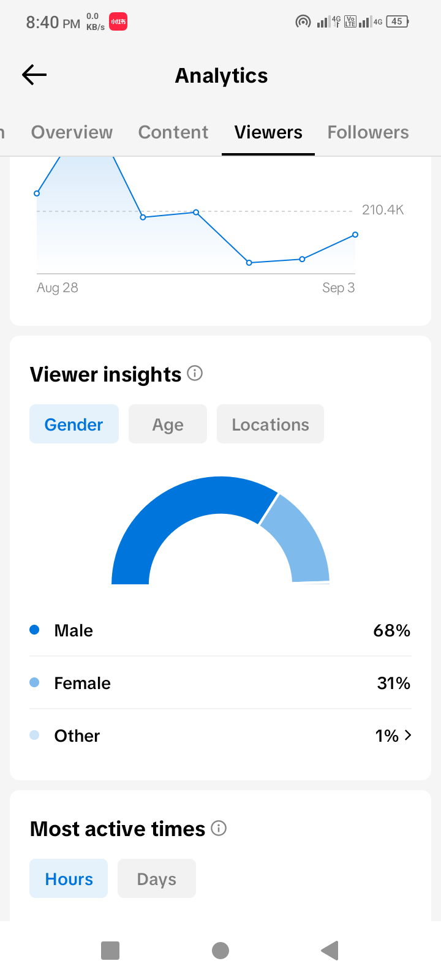Select the Hours view chip
Screen dimensions: 441x980
click(69, 878)
